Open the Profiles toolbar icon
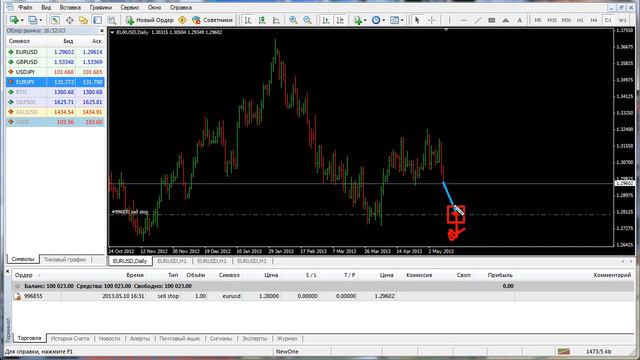Viewport: 640px width, 360px height. pyautogui.click(x=33, y=20)
